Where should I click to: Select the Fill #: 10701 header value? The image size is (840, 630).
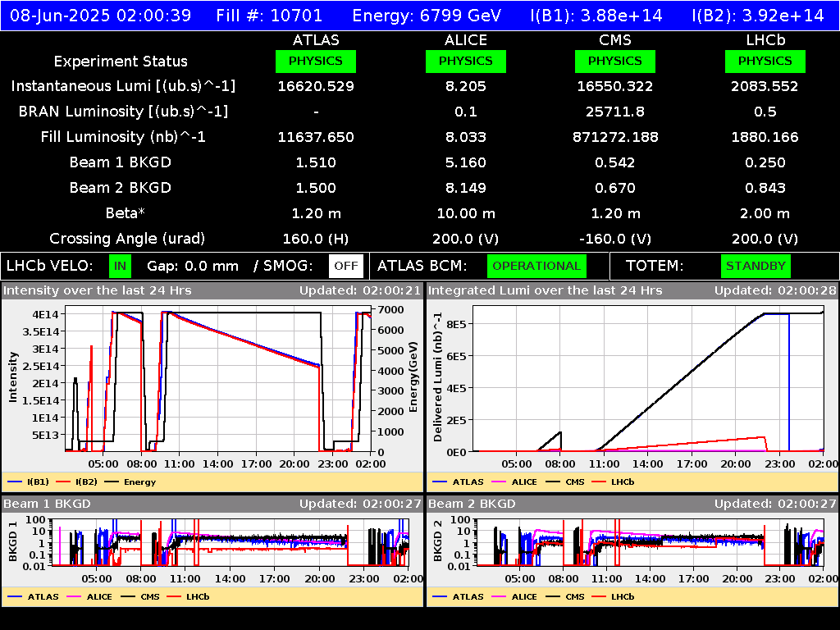coord(269,15)
